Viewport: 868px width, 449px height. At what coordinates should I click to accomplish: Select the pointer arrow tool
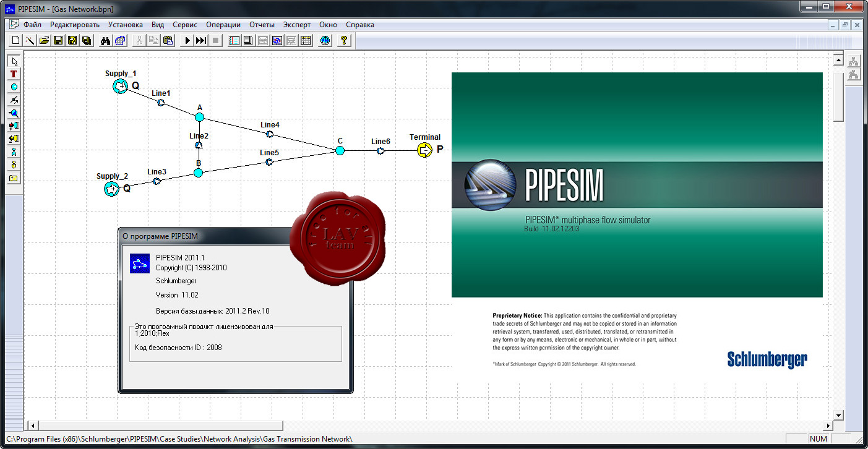click(x=14, y=61)
